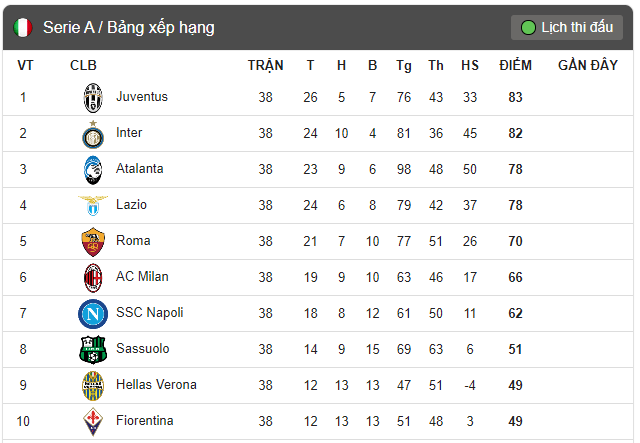640x443 pixels.
Task: Open the Roma club crest
Action: (x=93, y=242)
